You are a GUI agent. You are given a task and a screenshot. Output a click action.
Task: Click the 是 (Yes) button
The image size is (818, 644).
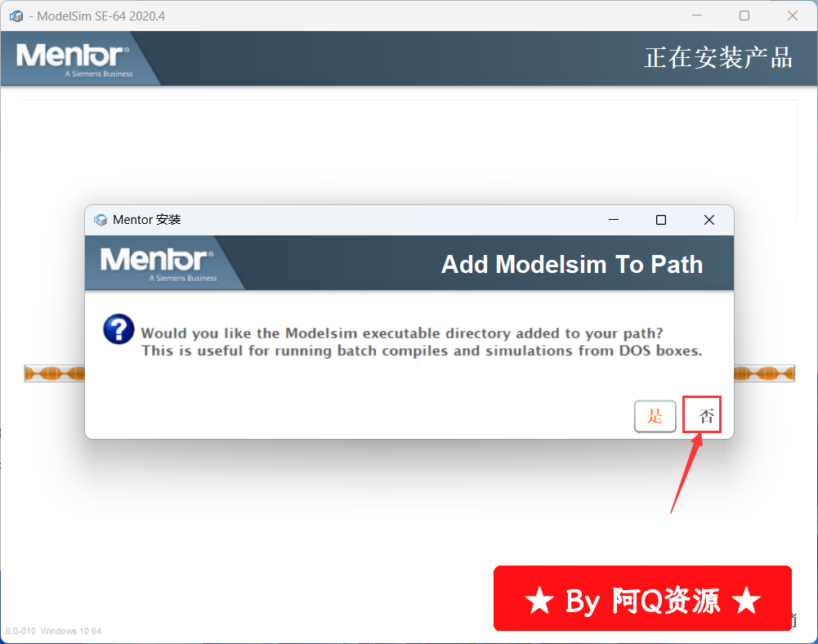click(x=655, y=416)
